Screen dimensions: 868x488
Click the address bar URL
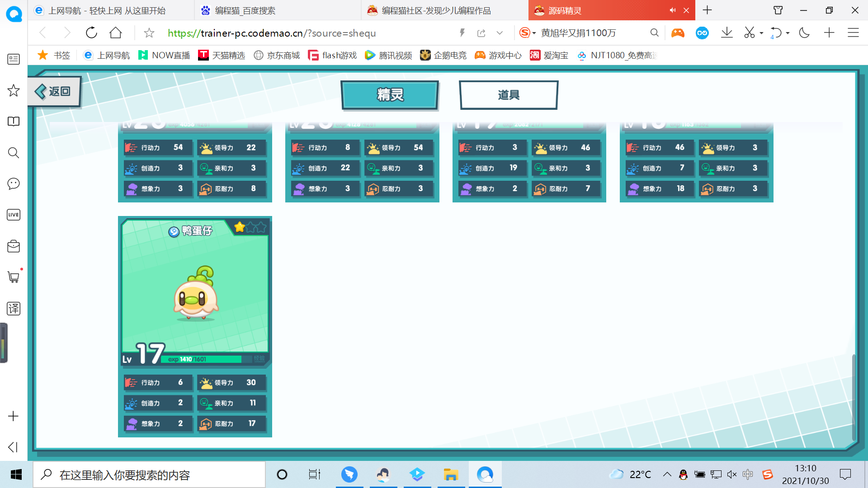(x=272, y=33)
